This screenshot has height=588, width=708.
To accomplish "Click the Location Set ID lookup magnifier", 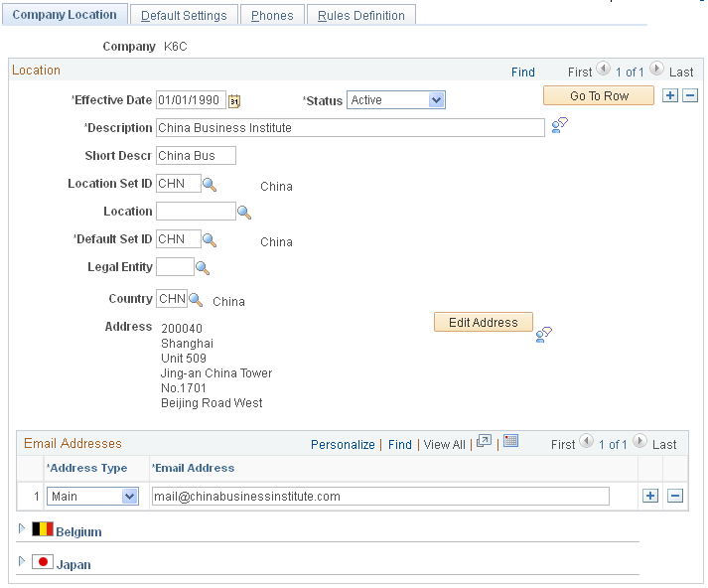I will point(210,185).
